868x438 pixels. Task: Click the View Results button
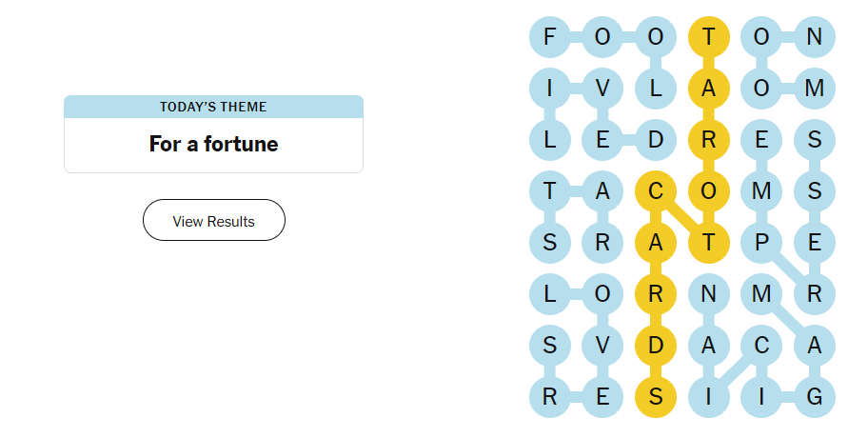coord(214,221)
